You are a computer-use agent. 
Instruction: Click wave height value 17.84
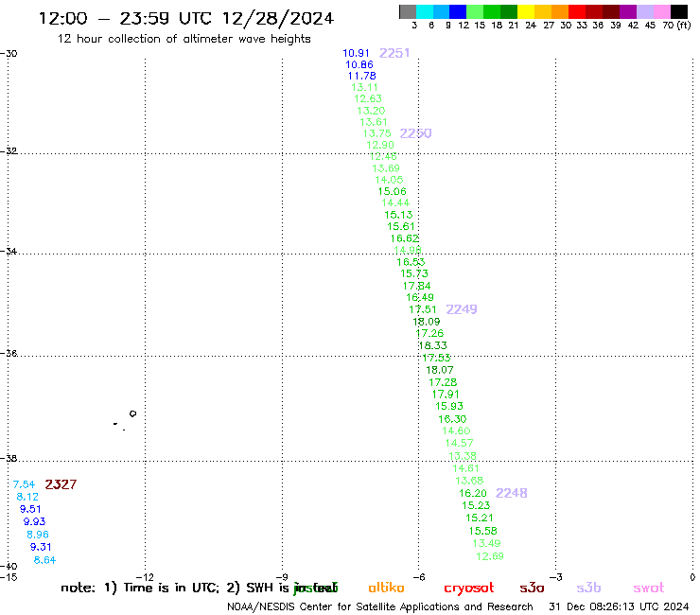tap(416, 286)
